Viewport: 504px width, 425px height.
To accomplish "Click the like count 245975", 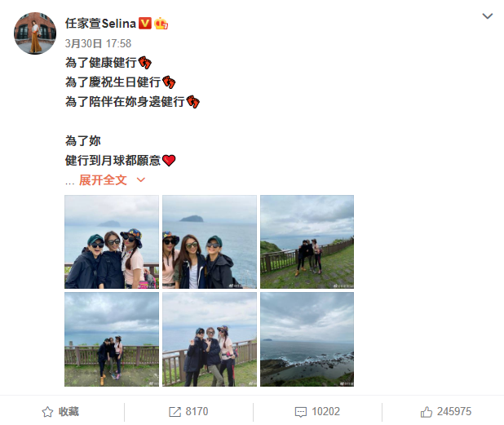I will pos(454,411).
